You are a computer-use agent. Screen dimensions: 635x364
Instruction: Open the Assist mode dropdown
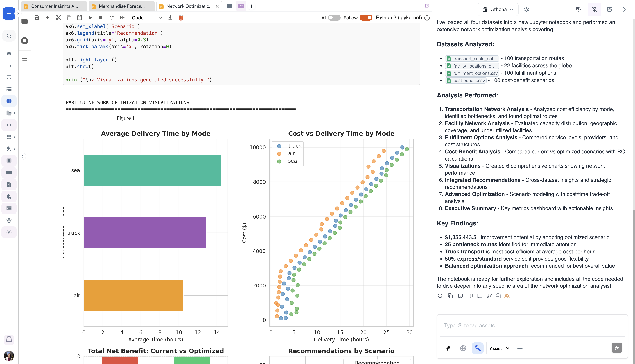[499, 348]
